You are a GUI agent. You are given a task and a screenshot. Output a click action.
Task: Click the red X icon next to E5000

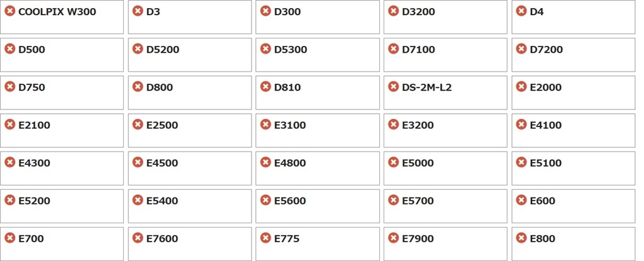point(393,162)
